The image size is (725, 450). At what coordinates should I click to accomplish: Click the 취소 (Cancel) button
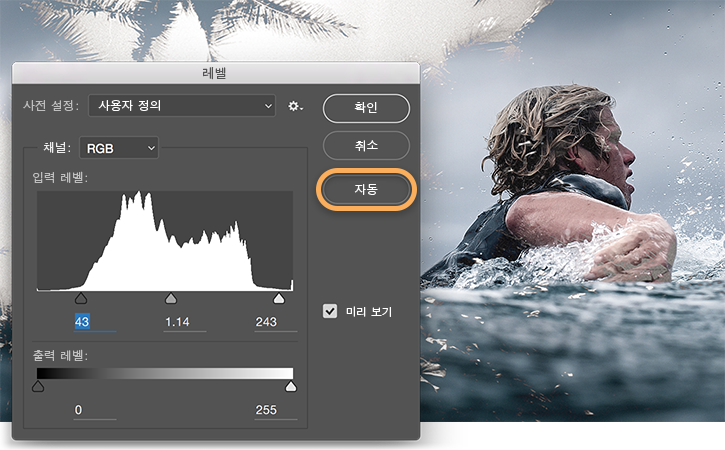[366, 146]
